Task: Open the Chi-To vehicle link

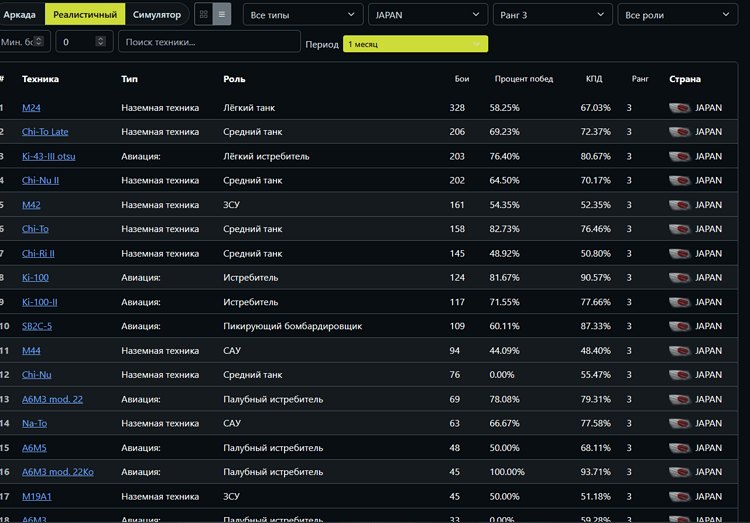Action: 35,229
